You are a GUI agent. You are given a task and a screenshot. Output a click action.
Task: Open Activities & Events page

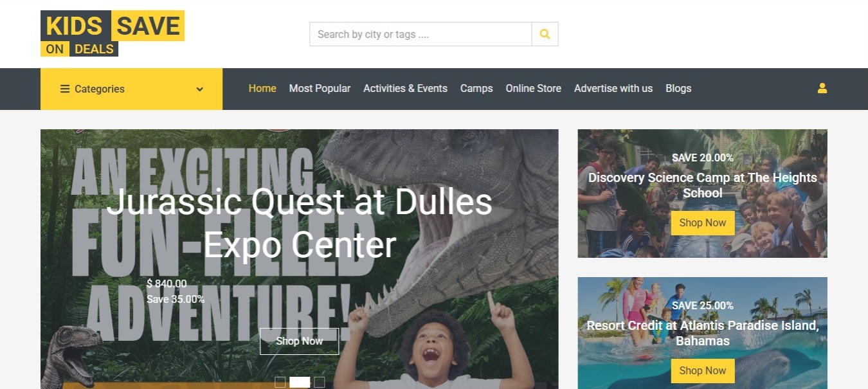coord(405,89)
